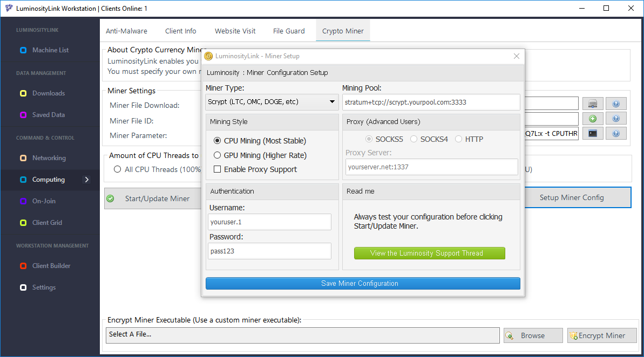Click the Setup Miner Config button
The image size is (644, 357).
[578, 198]
